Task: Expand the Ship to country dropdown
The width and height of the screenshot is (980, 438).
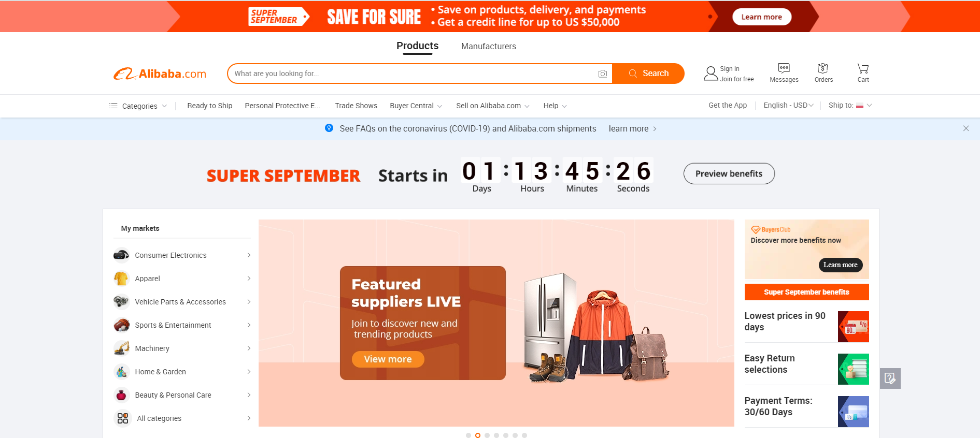Action: (850, 105)
